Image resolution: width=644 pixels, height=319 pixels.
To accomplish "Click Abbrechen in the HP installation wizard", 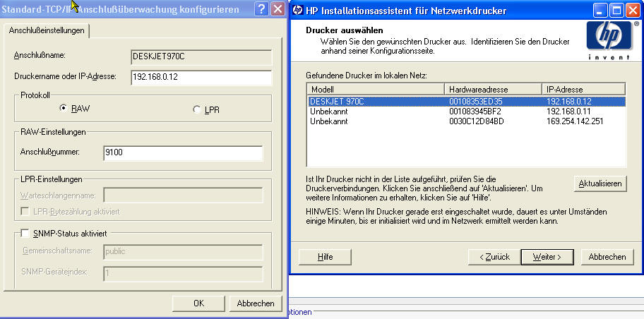I will point(607,257).
